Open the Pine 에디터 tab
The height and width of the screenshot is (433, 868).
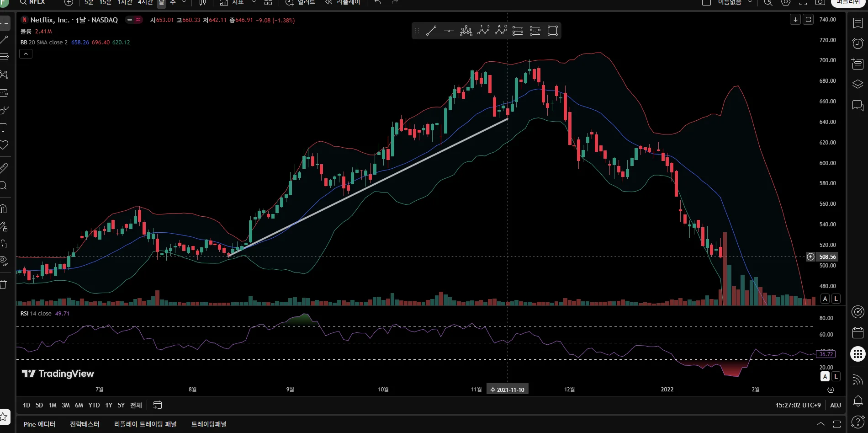point(39,424)
